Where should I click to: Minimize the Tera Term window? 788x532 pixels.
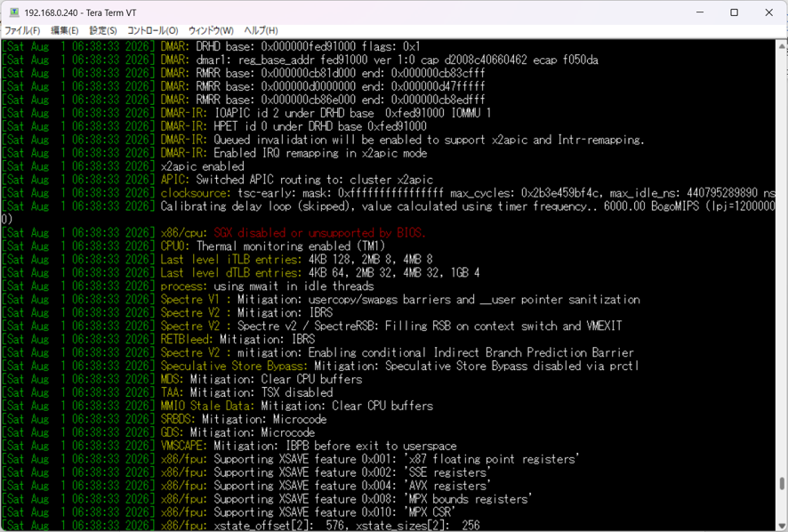[x=700, y=12]
